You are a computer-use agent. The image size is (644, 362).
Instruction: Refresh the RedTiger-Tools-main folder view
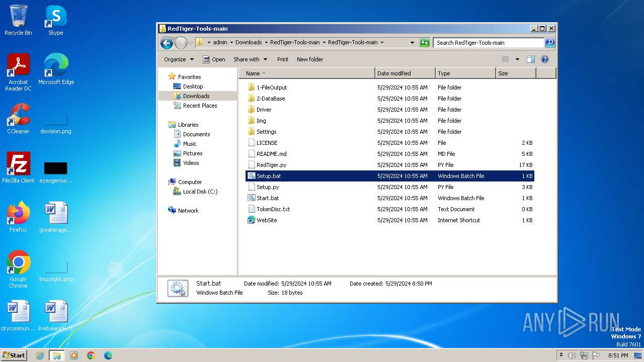pos(425,43)
